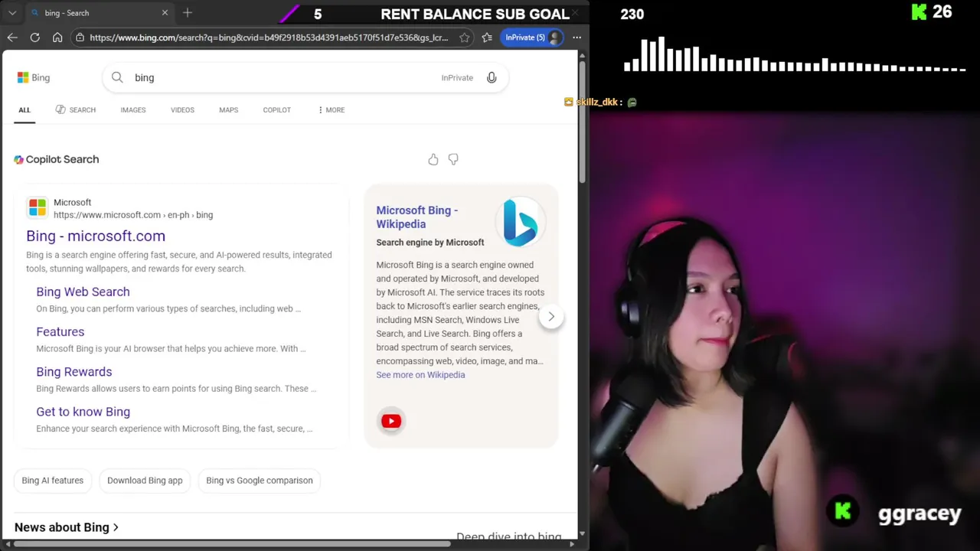Go to the Bing logo home
This screenshot has width=980, height=551.
[34, 77]
